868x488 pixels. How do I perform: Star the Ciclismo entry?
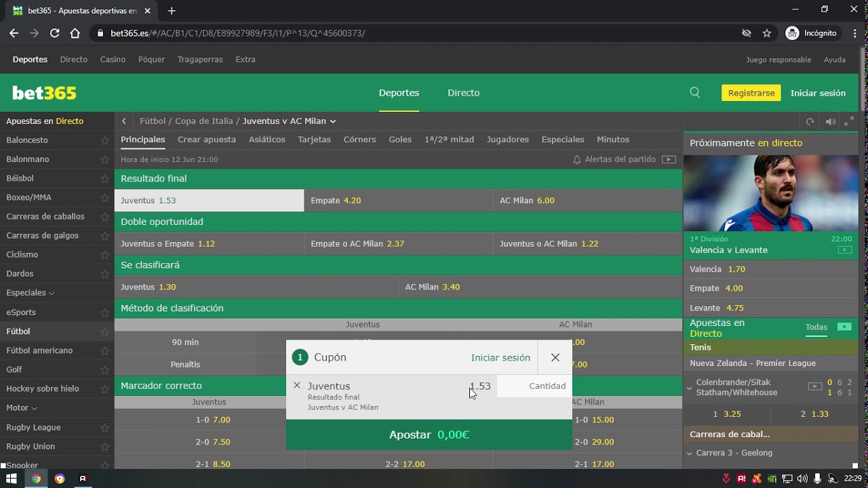[104, 255]
